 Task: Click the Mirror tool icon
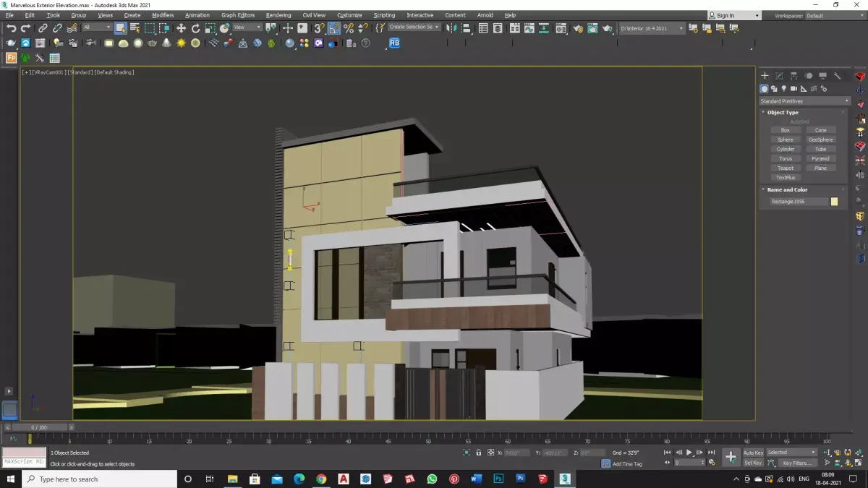click(451, 28)
